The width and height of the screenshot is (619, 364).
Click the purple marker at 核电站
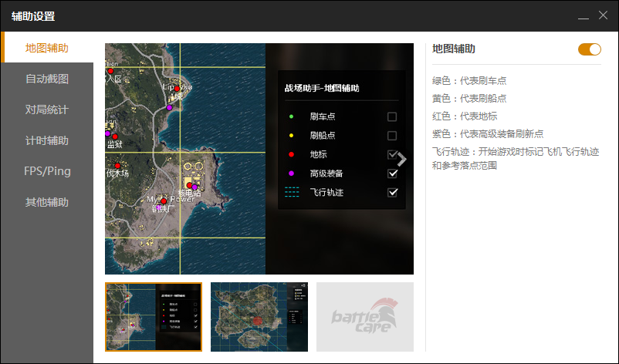pos(194,187)
